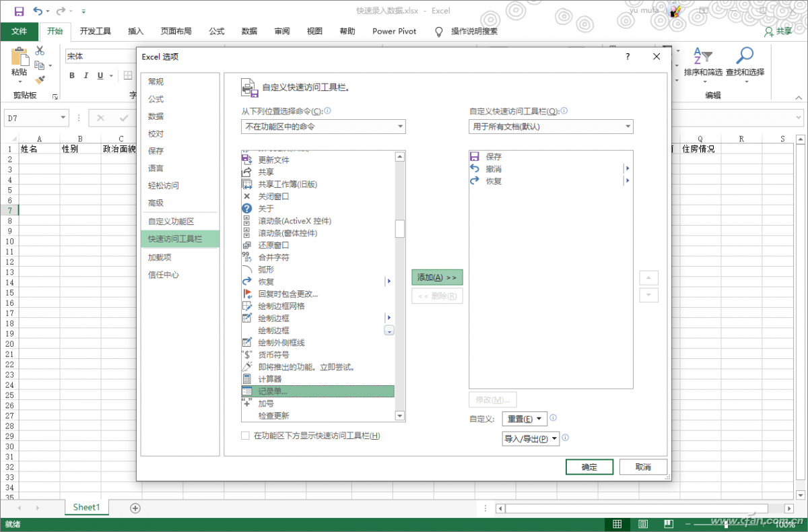Select the 弧形 arc command
This screenshot has width=808, height=532.
coord(317,269)
